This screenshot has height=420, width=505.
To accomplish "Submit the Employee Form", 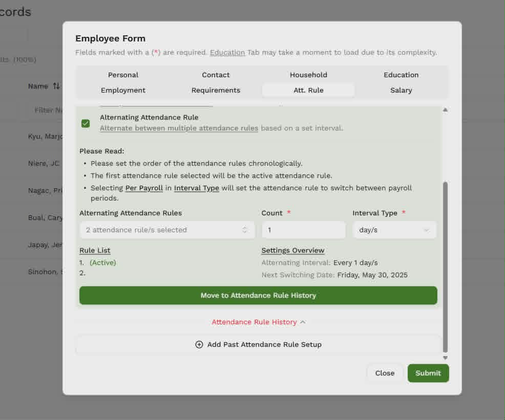I will click(x=428, y=373).
